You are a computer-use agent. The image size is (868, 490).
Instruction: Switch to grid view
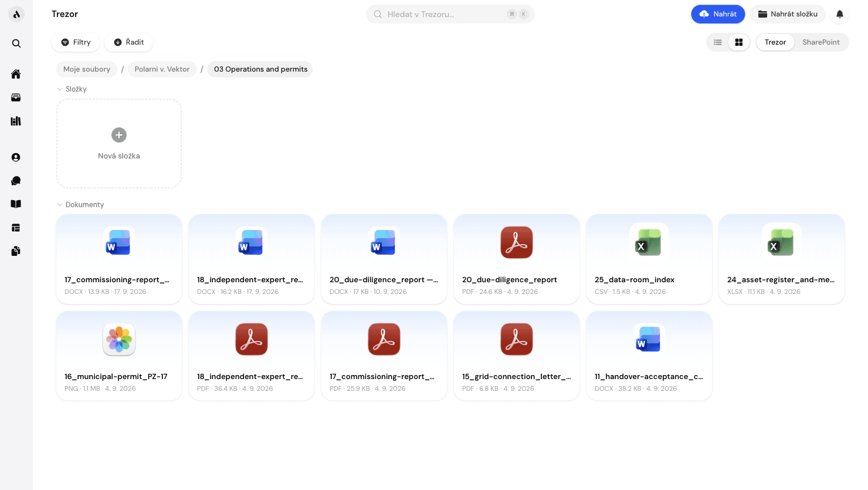point(739,42)
